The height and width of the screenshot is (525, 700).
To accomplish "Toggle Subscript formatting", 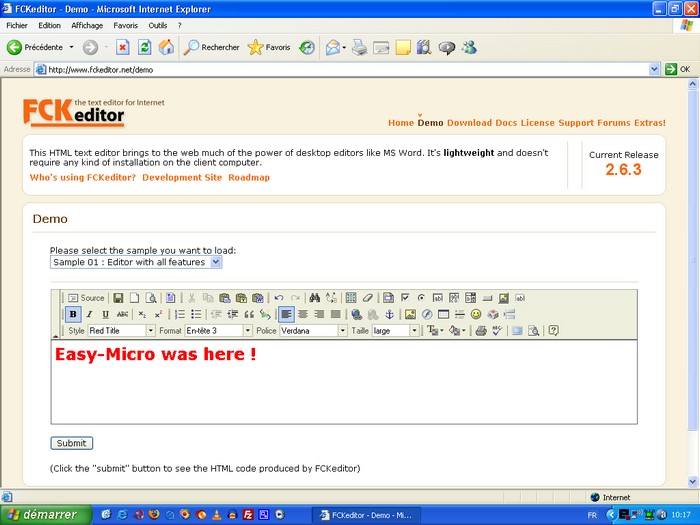I will pos(142,314).
